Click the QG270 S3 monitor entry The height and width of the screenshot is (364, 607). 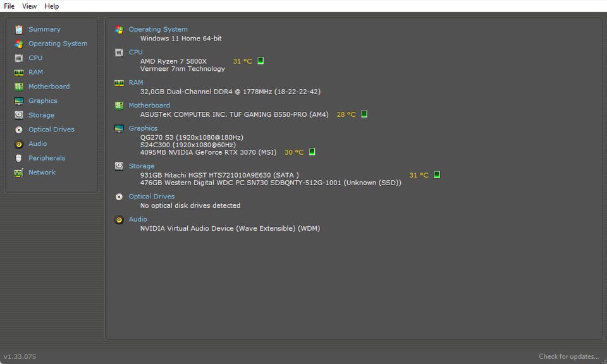tap(192, 137)
